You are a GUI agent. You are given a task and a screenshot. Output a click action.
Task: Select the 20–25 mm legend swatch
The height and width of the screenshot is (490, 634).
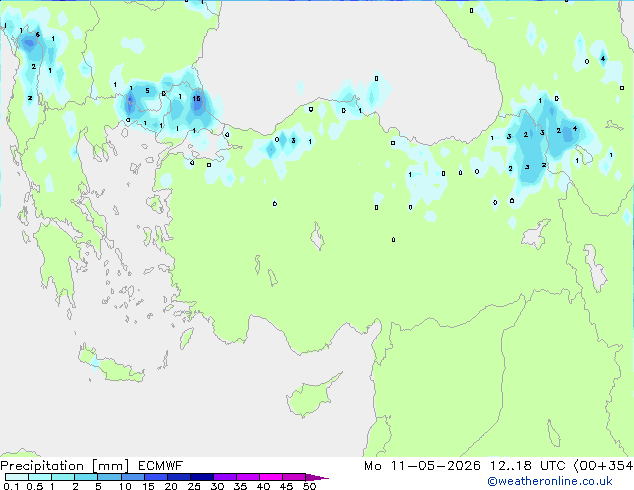179,477
